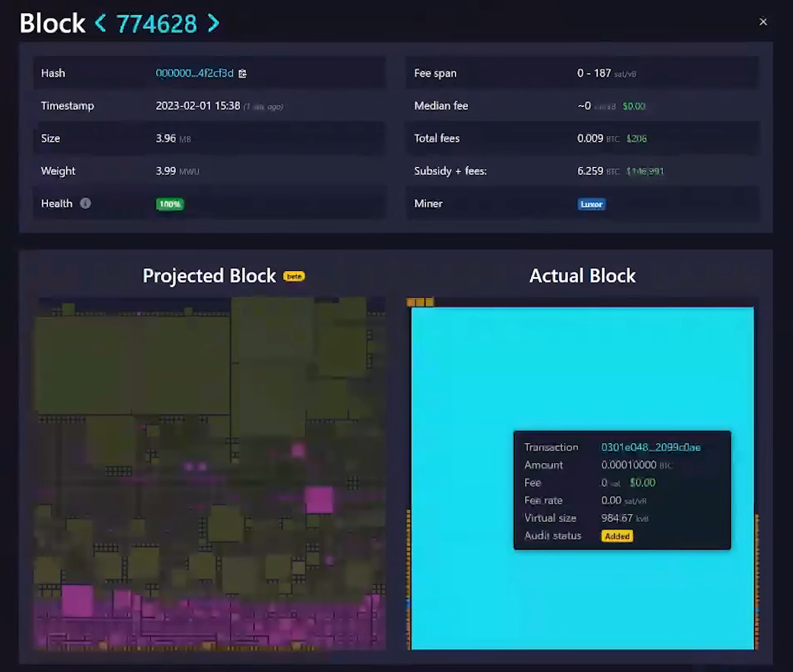Click block number 774628 in the title
793x672 pixels.
point(157,24)
